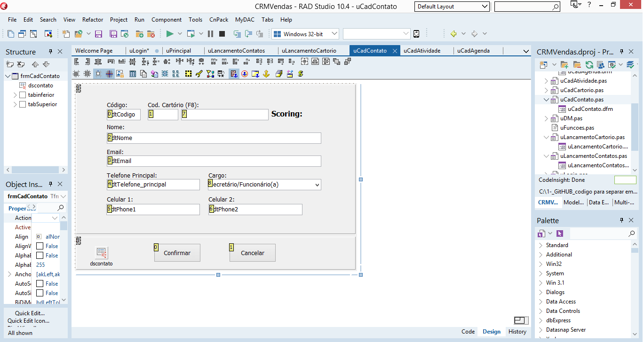Click the edtEmail input field
This screenshot has width=644, height=342.
[214, 161]
